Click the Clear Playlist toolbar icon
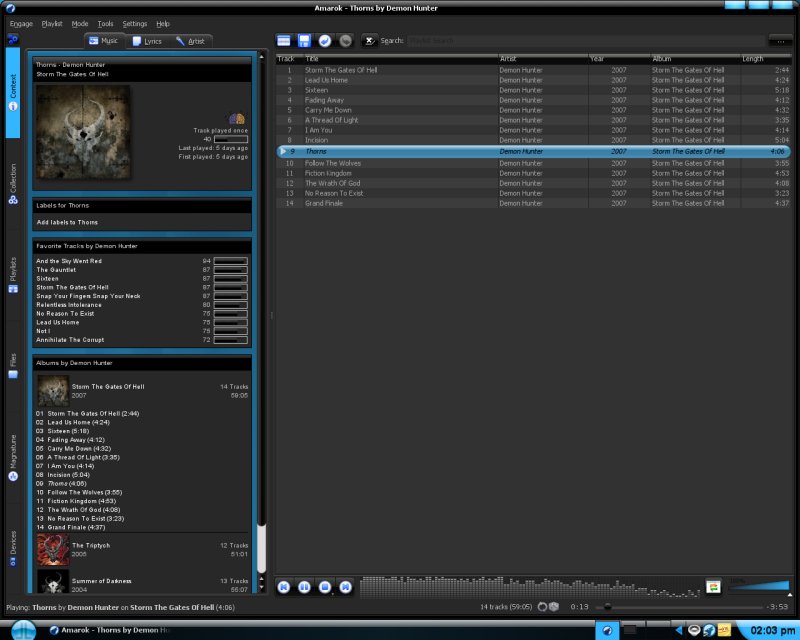800x640 pixels. click(284, 41)
